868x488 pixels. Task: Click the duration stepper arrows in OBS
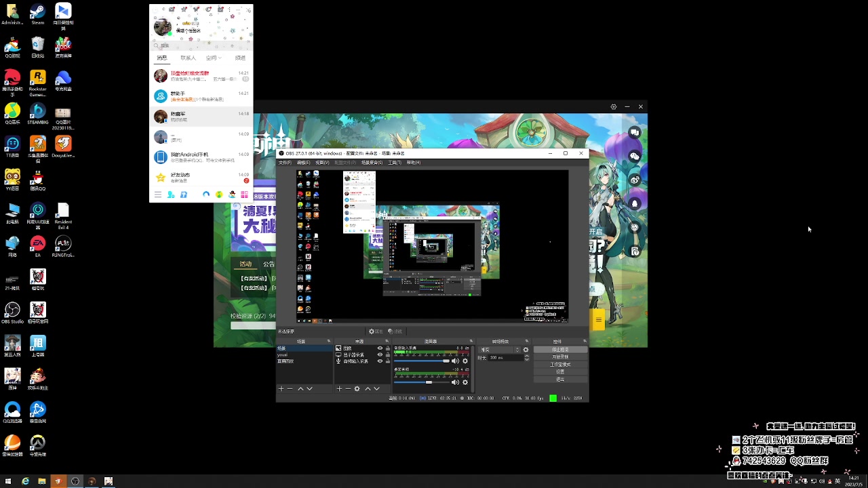point(526,357)
